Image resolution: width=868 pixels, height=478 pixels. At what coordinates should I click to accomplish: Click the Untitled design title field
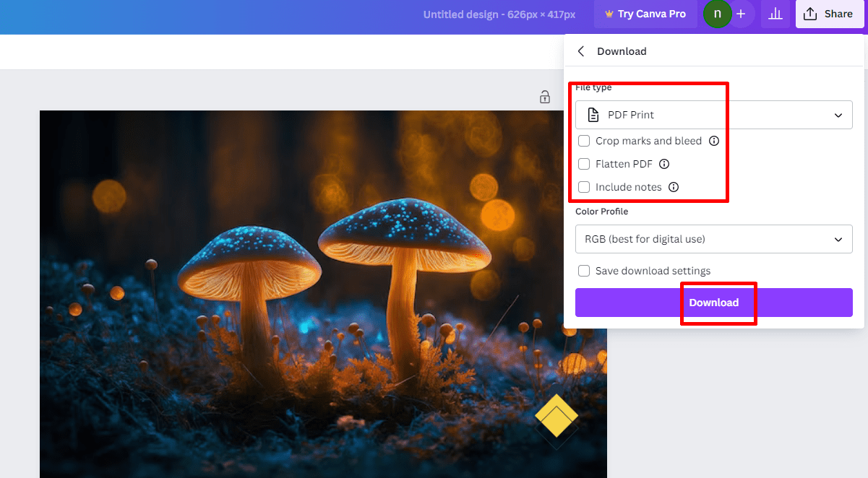pyautogui.click(x=499, y=14)
